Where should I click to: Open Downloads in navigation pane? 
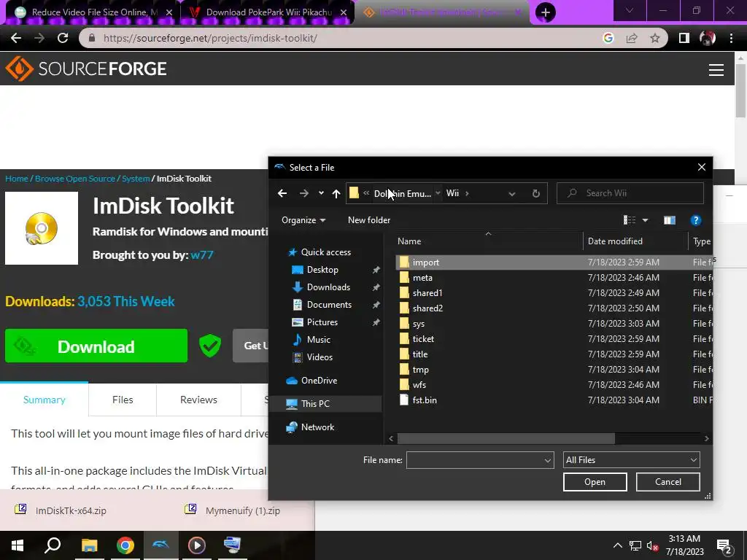click(x=328, y=287)
